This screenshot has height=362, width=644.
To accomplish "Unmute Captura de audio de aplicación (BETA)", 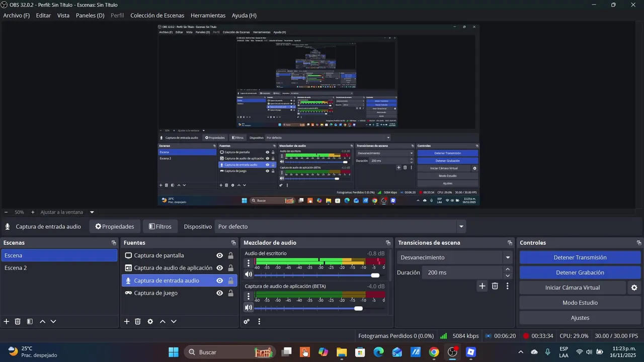I will (x=249, y=308).
